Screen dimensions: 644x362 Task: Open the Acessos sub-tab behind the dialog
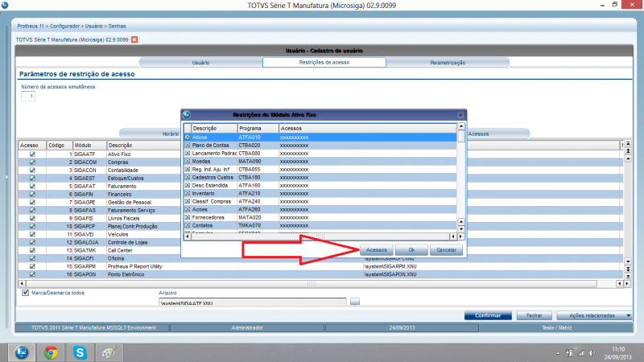coord(478,134)
